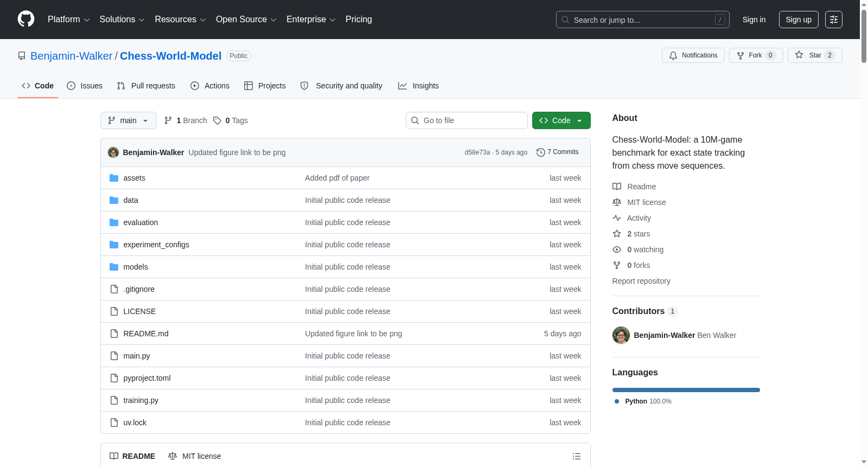Open the Security and quality tab

(341, 86)
